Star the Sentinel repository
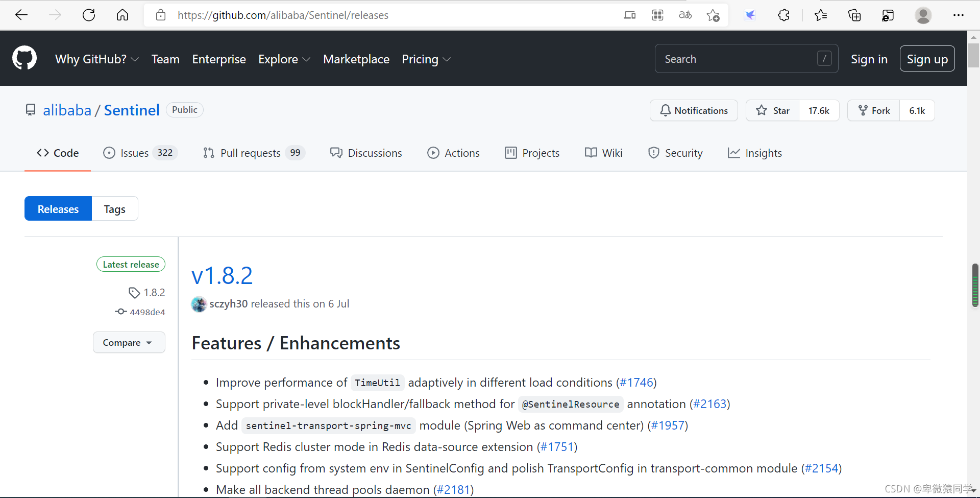The image size is (980, 498). pos(772,110)
